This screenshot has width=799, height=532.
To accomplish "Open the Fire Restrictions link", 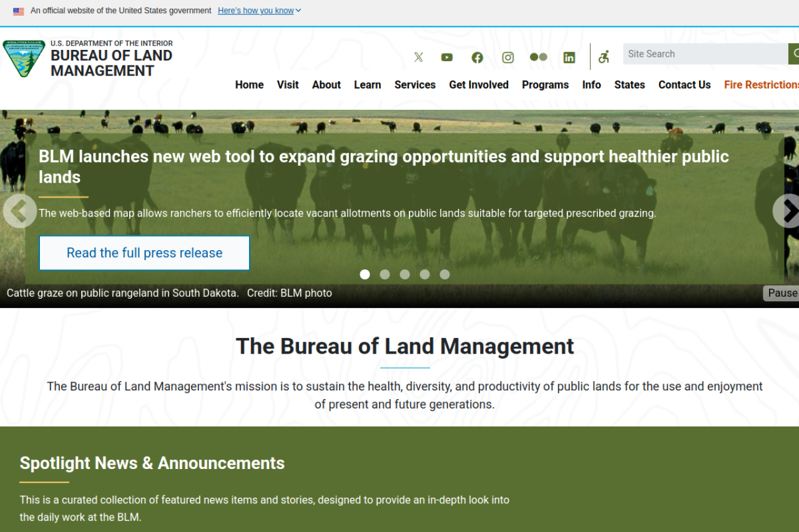I will [x=762, y=85].
